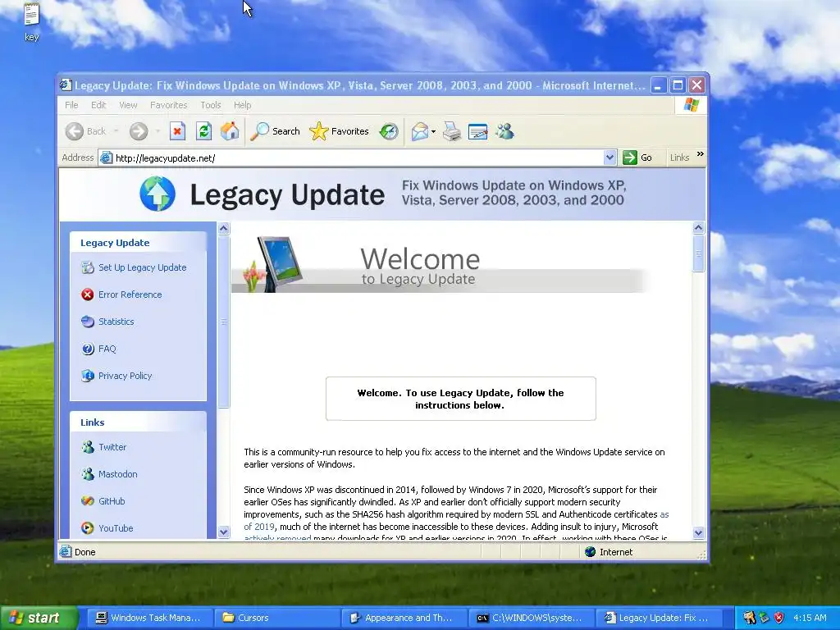Screen dimensions: 840x630
Task: Open the File menu
Action: [71, 105]
